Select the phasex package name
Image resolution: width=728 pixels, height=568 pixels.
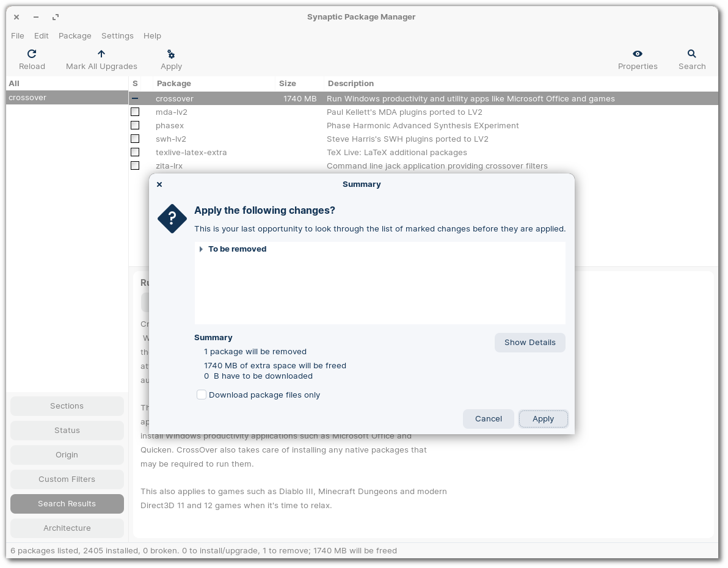click(169, 125)
